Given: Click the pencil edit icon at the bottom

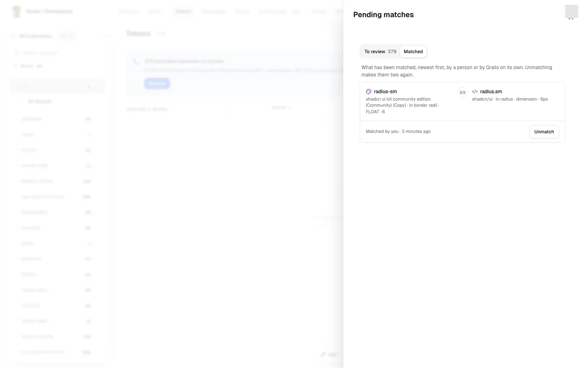Looking at the screenshot, I should pos(323,355).
